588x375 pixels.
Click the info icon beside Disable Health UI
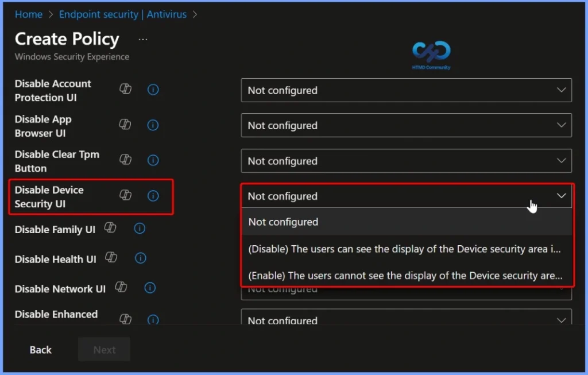[x=140, y=258]
